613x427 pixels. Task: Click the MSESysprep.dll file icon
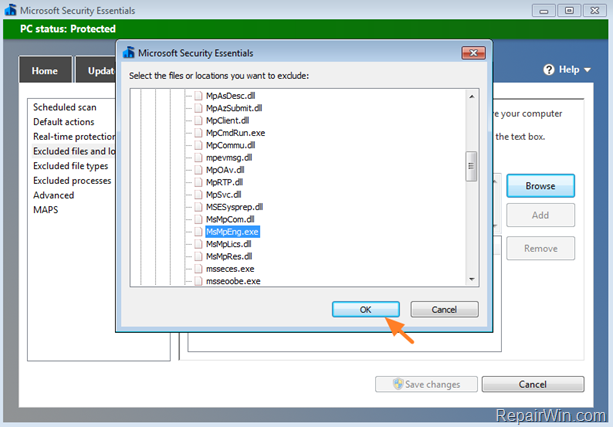click(198, 207)
